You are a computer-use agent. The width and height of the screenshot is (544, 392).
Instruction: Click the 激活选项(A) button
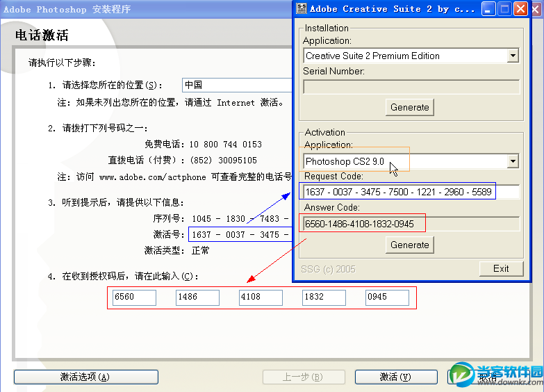(x=86, y=377)
